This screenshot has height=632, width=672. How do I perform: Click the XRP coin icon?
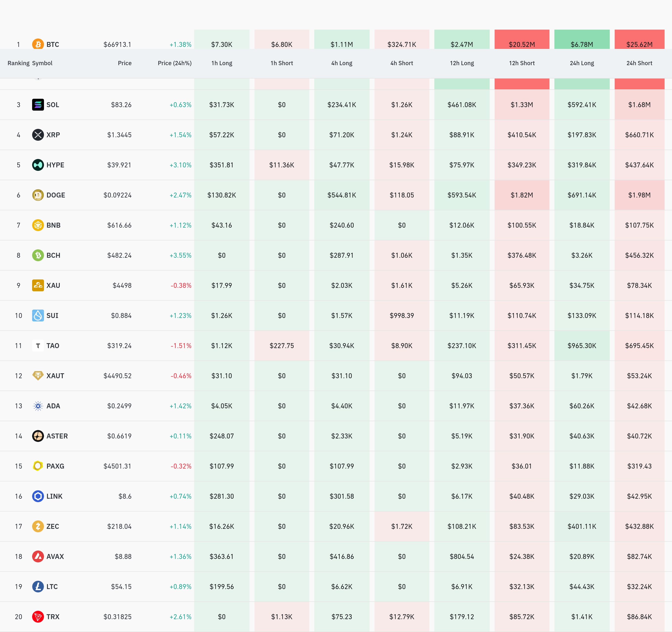[38, 135]
